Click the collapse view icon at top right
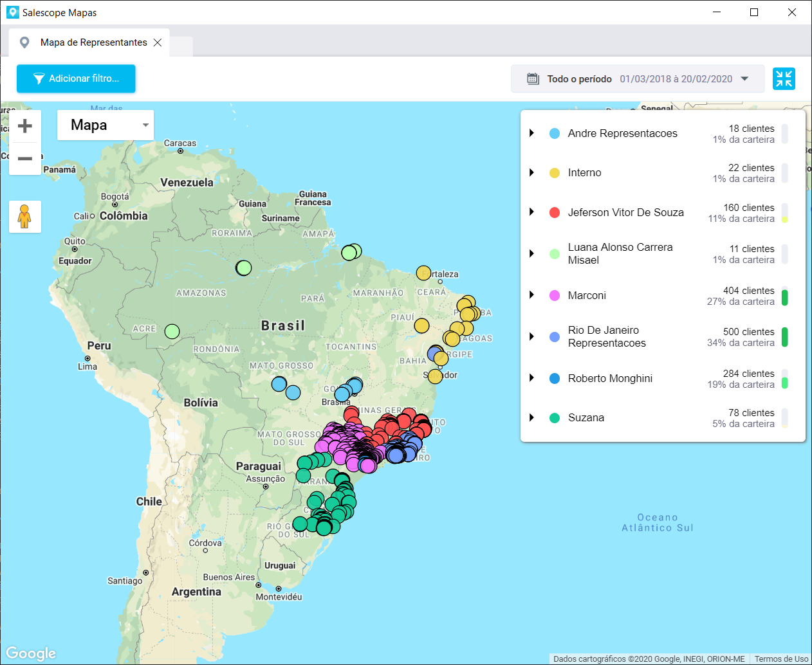812x665 pixels. coord(784,78)
